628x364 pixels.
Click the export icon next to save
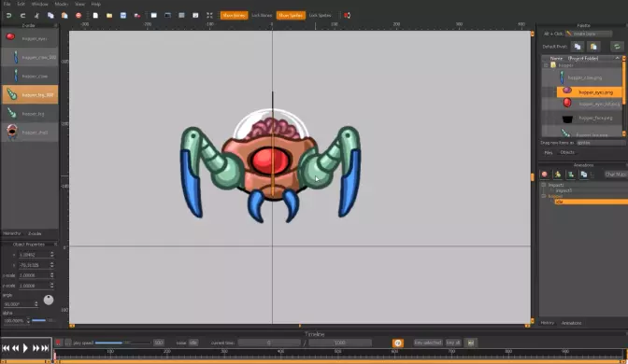point(137,15)
